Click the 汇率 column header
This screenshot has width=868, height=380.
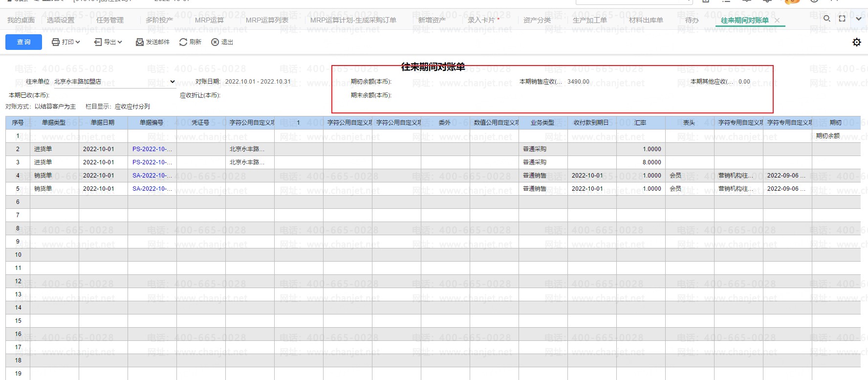641,123
